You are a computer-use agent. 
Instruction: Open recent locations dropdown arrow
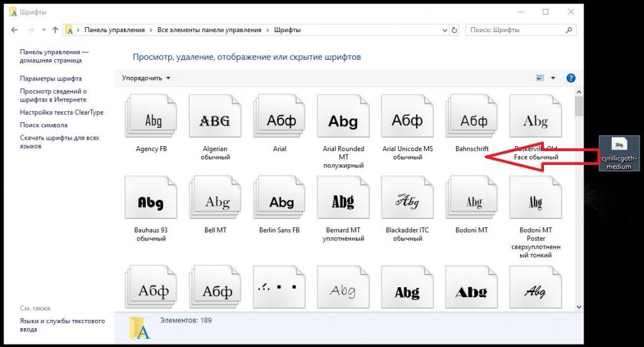click(x=43, y=30)
